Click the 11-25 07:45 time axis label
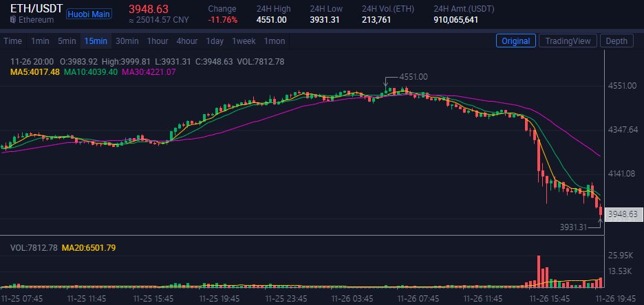 point(21,297)
